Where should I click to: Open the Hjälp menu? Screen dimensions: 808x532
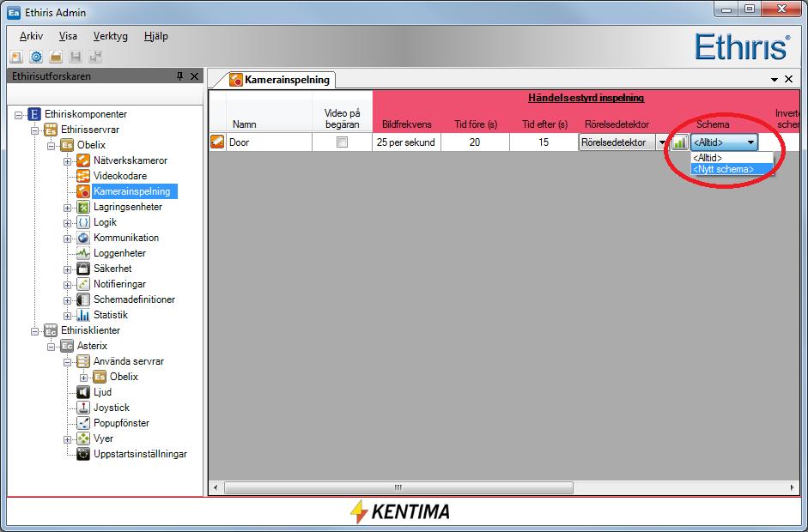coord(156,36)
